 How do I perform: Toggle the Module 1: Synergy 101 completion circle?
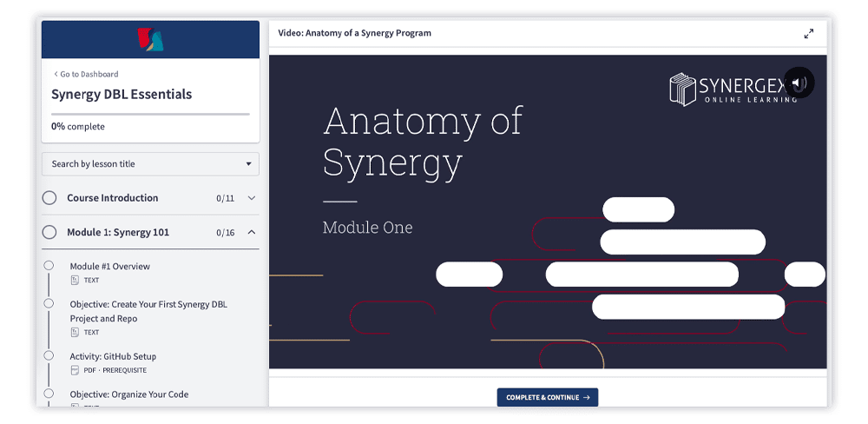coord(49,233)
